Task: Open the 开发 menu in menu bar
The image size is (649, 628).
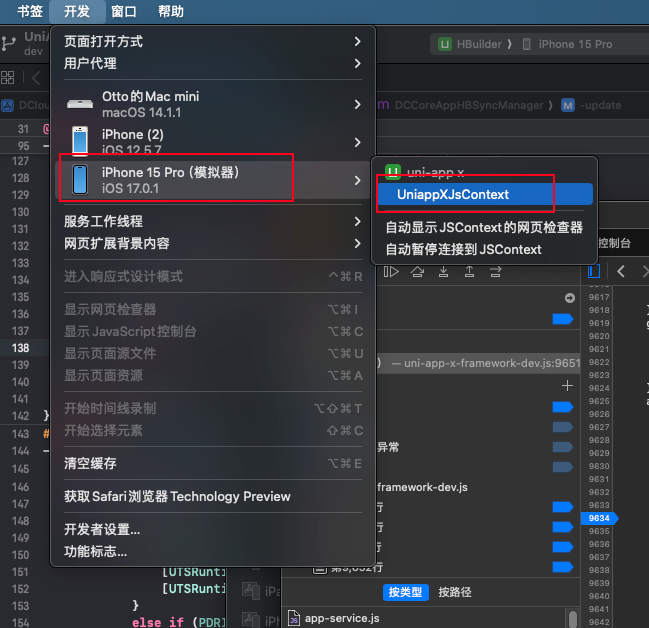Action: point(77,11)
